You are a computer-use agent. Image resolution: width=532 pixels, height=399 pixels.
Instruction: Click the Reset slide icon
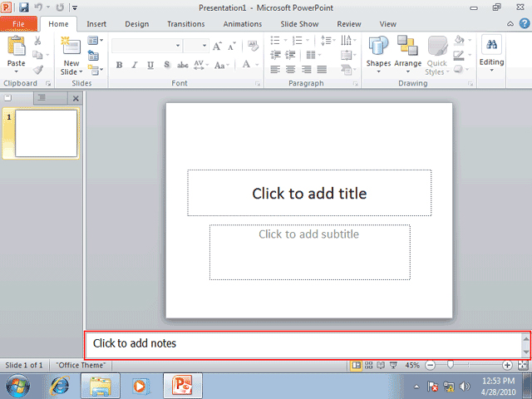tap(93, 55)
